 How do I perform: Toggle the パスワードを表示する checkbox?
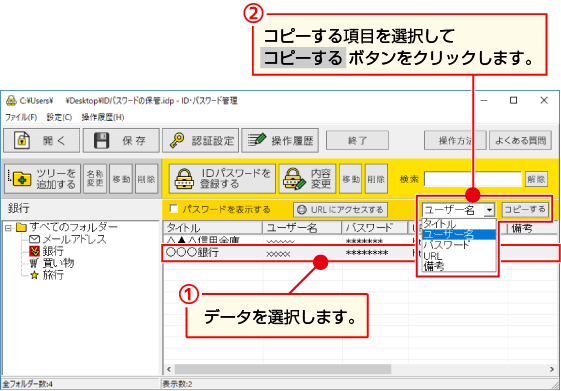click(174, 209)
